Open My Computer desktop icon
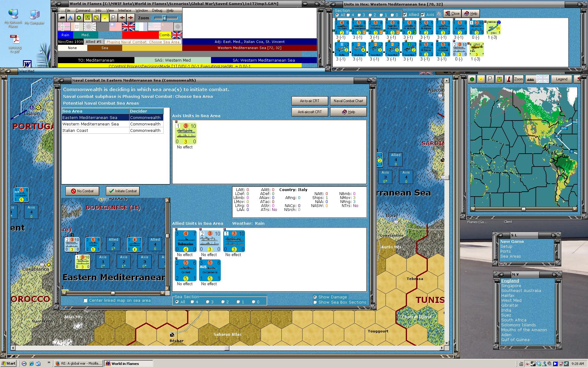Viewport: 588px width, 368px height. (34, 17)
